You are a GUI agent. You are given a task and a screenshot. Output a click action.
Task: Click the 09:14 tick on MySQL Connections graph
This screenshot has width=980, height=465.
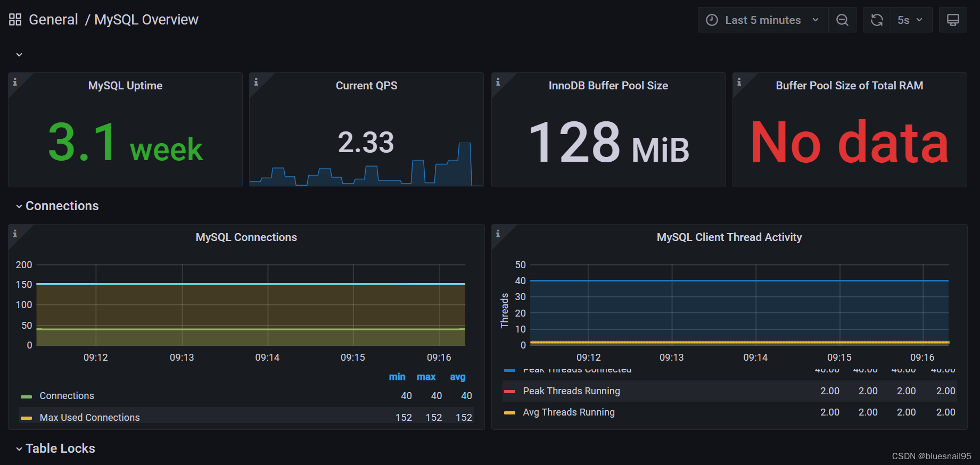(267, 358)
